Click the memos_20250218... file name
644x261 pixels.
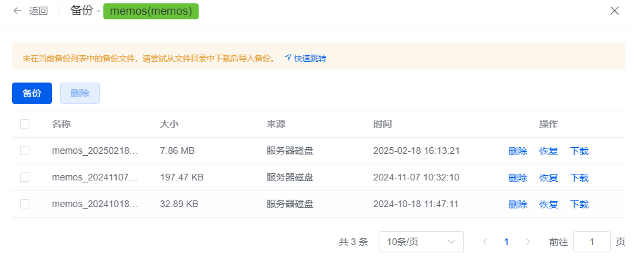tap(95, 151)
